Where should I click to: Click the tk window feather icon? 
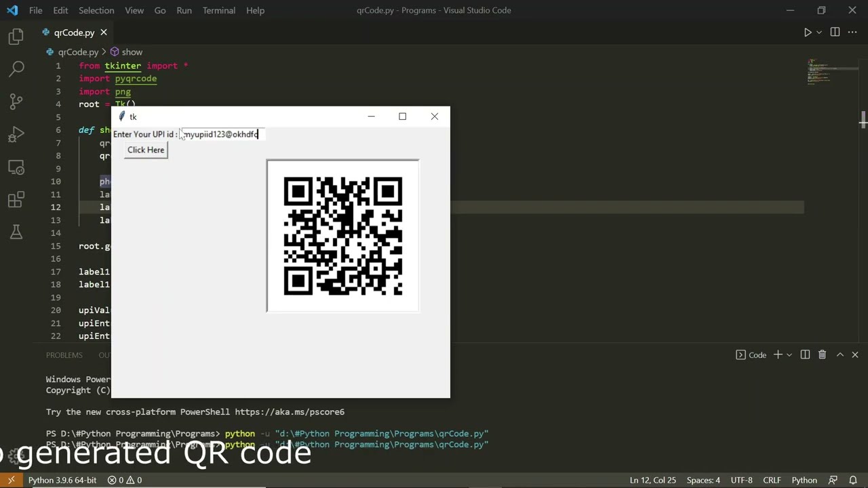[122, 117]
